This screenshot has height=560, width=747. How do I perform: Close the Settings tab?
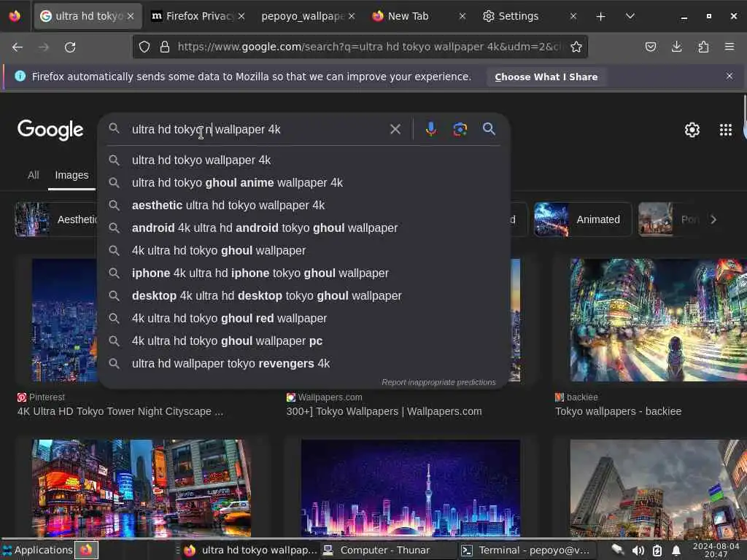(573, 16)
